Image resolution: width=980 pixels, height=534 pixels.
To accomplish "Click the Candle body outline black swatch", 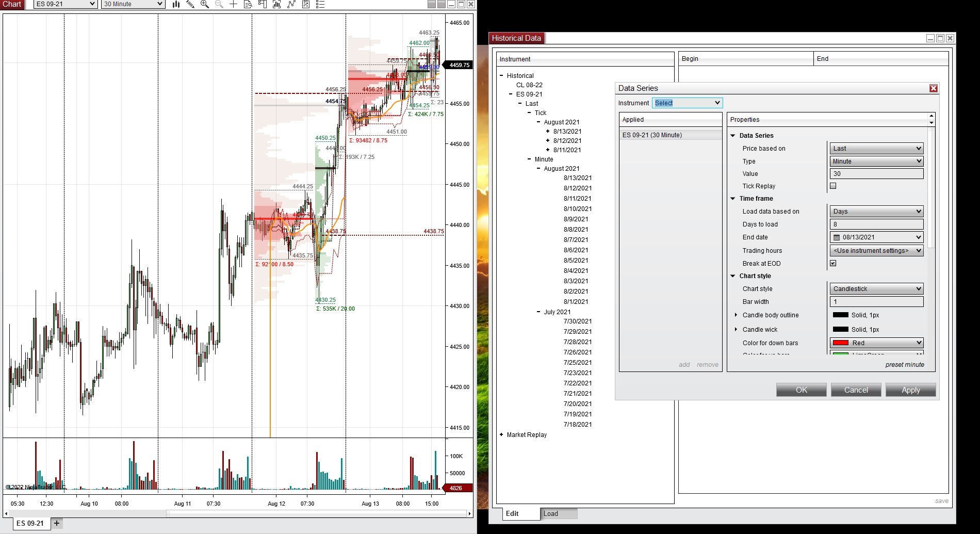I will 840,315.
